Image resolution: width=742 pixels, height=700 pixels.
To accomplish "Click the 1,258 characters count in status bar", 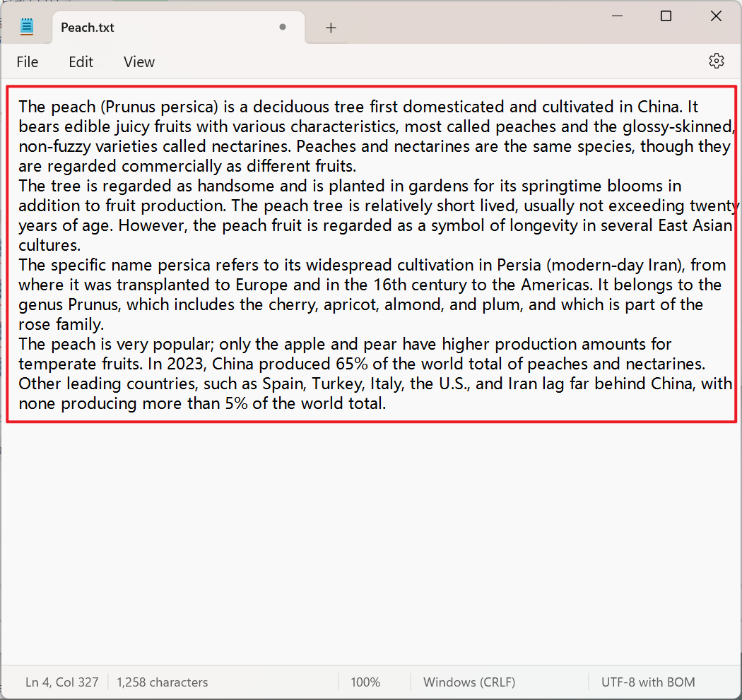I will 163,682.
